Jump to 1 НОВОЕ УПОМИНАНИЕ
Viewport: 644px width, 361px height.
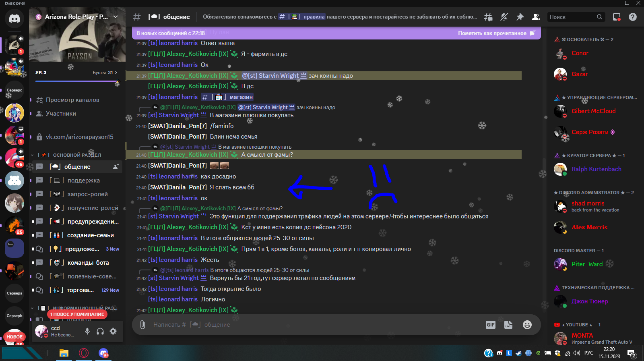tap(77, 314)
